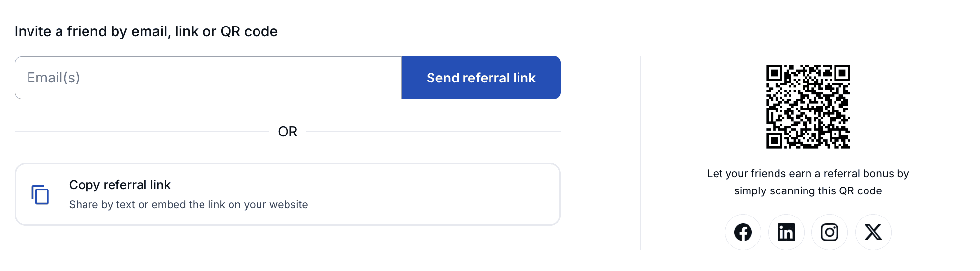
Task: Open the Instagram share icon
Action: tap(829, 232)
